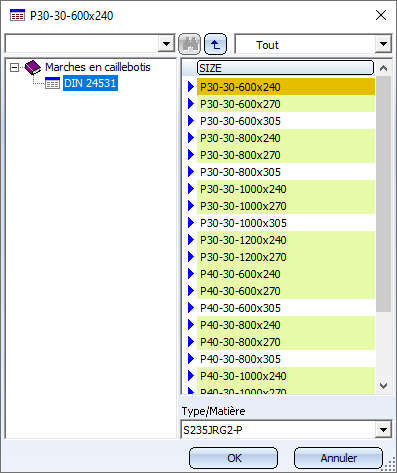Screen dimensions: 397x473
Task: Select size row P30-30-800x305
Action: [286, 172]
